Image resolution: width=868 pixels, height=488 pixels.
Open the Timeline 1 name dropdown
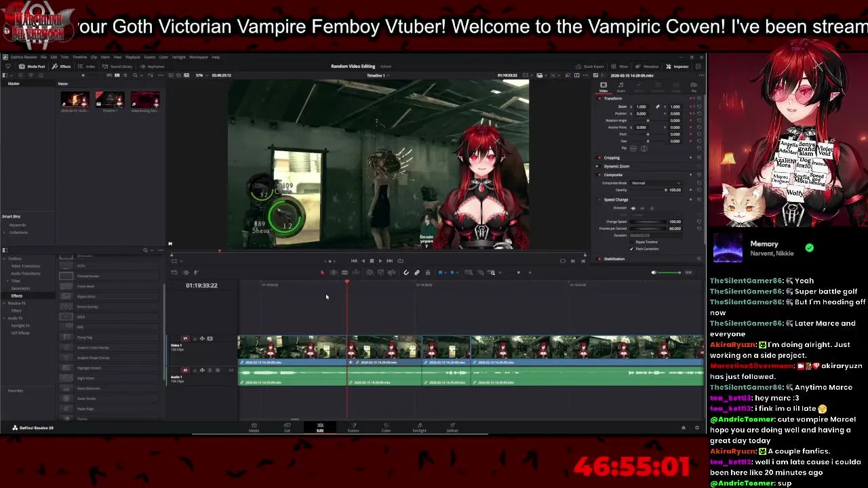click(378, 75)
